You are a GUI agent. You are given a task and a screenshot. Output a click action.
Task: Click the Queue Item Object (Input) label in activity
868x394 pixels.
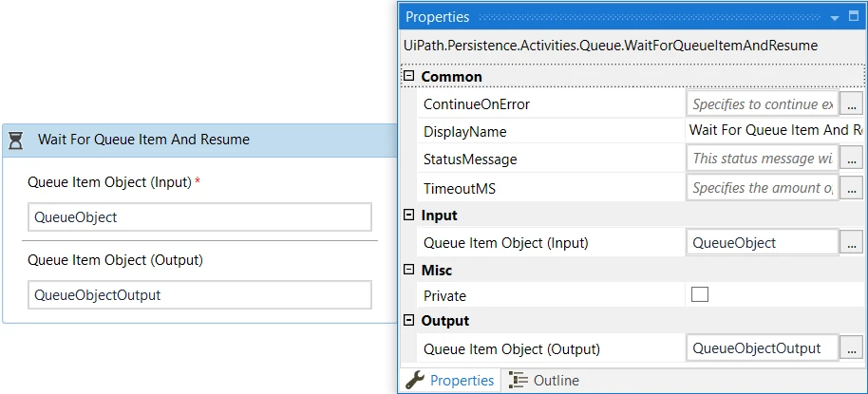[109, 182]
